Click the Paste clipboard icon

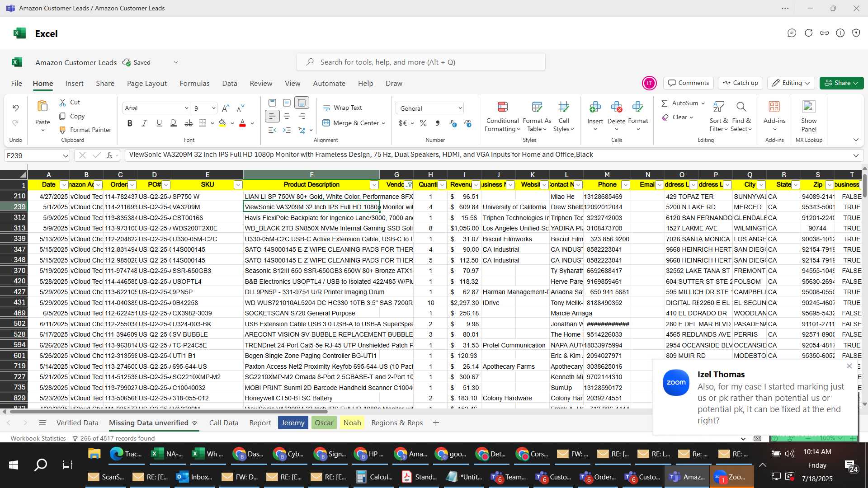pos(42,106)
